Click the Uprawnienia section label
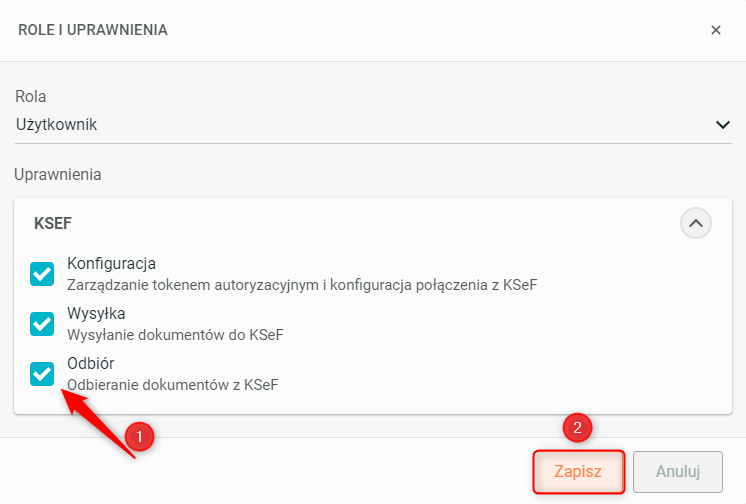This screenshot has height=504, width=746. [58, 175]
